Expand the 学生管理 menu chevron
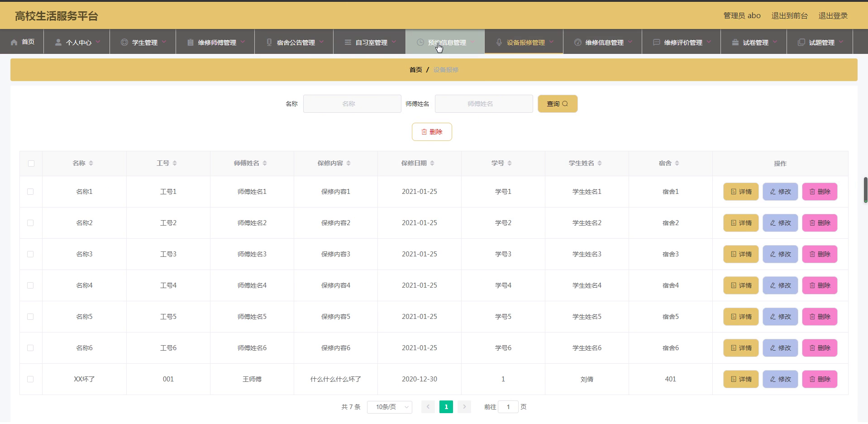The image size is (868, 424). tap(164, 42)
